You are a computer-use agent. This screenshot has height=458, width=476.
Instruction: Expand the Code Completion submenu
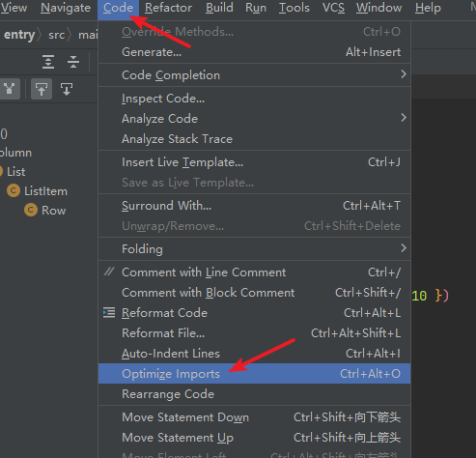pyautogui.click(x=254, y=75)
